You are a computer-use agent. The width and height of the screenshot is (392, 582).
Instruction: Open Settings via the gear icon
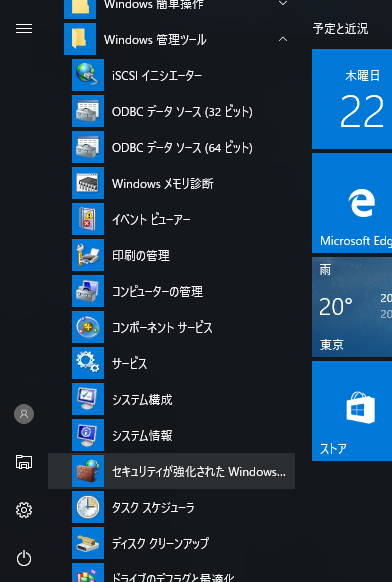pos(24,510)
